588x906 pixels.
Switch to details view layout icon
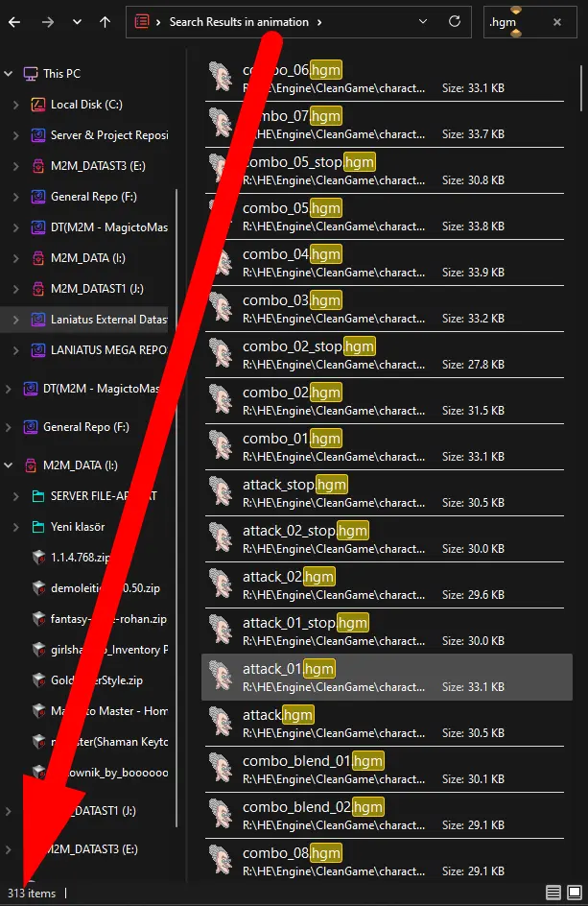553,893
